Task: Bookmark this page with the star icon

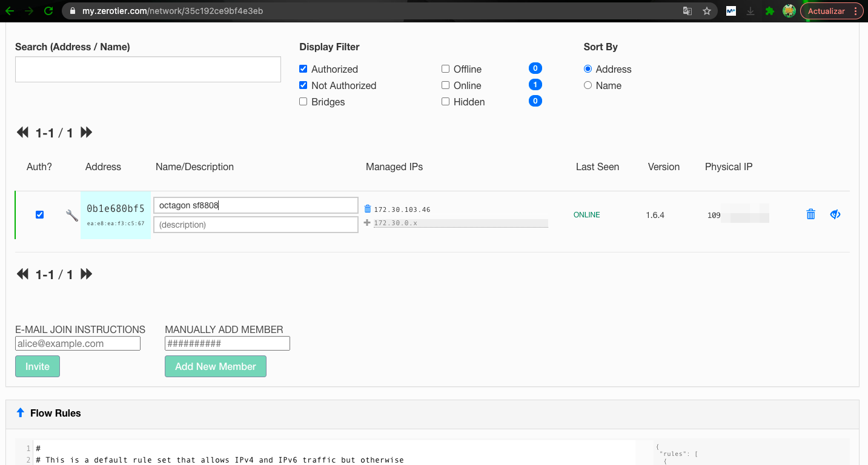Action: tap(706, 11)
